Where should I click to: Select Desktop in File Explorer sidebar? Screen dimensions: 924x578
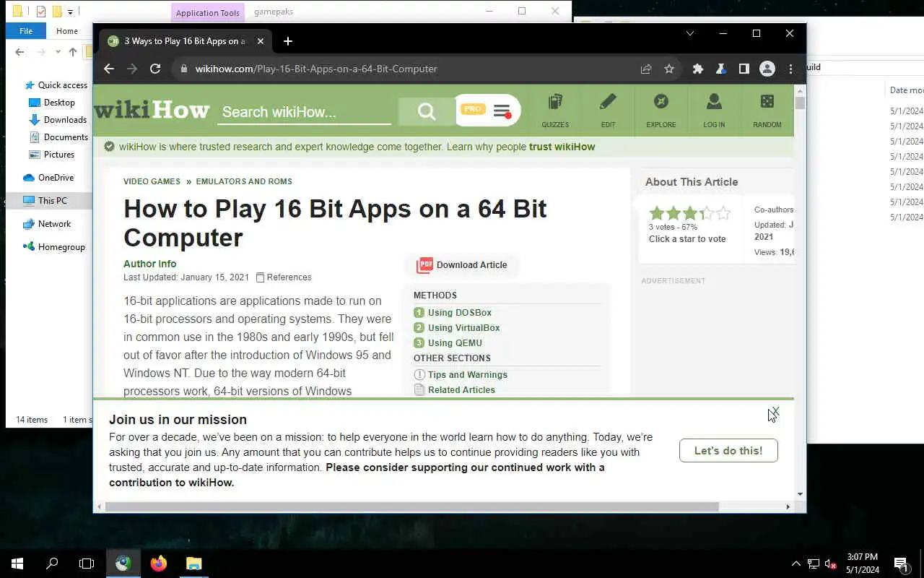[x=59, y=103]
